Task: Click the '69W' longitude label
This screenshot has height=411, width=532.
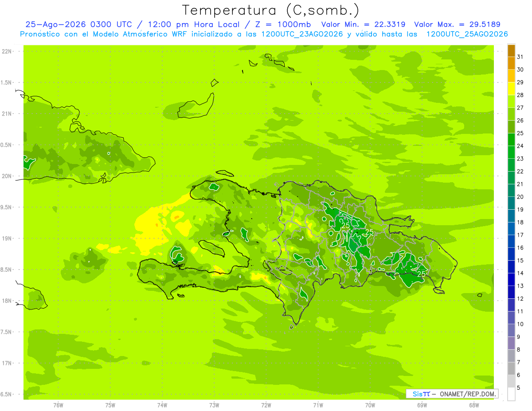Action: pos(422,405)
